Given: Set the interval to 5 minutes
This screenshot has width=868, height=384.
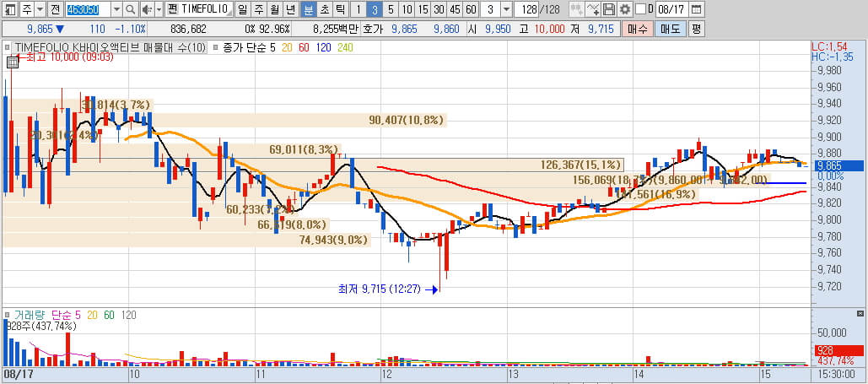Looking at the screenshot, I should 391,9.
